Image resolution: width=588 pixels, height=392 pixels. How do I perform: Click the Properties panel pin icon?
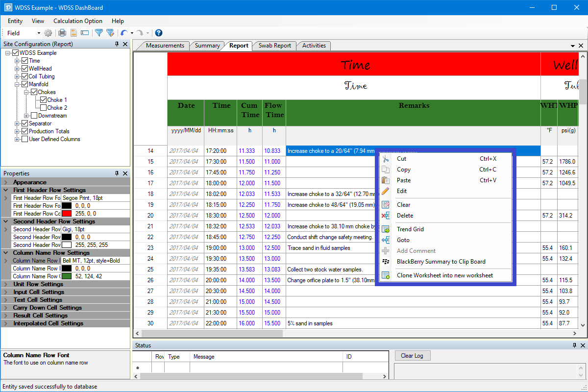(117, 173)
